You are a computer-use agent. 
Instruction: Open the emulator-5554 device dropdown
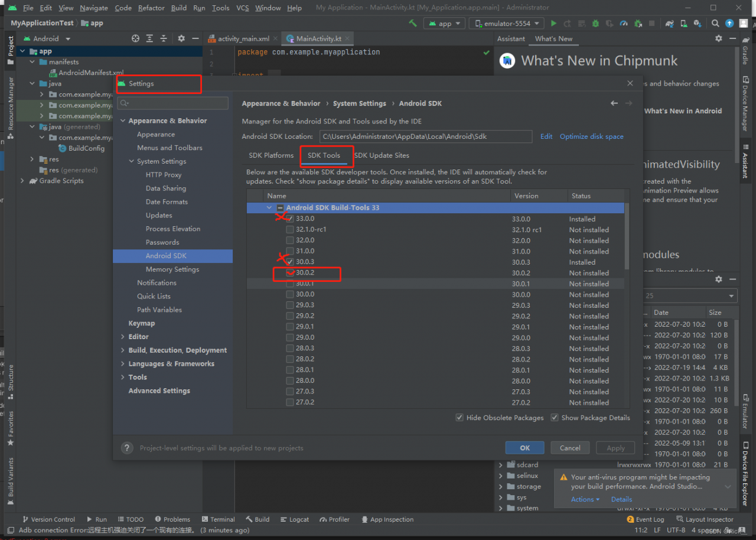tap(507, 23)
